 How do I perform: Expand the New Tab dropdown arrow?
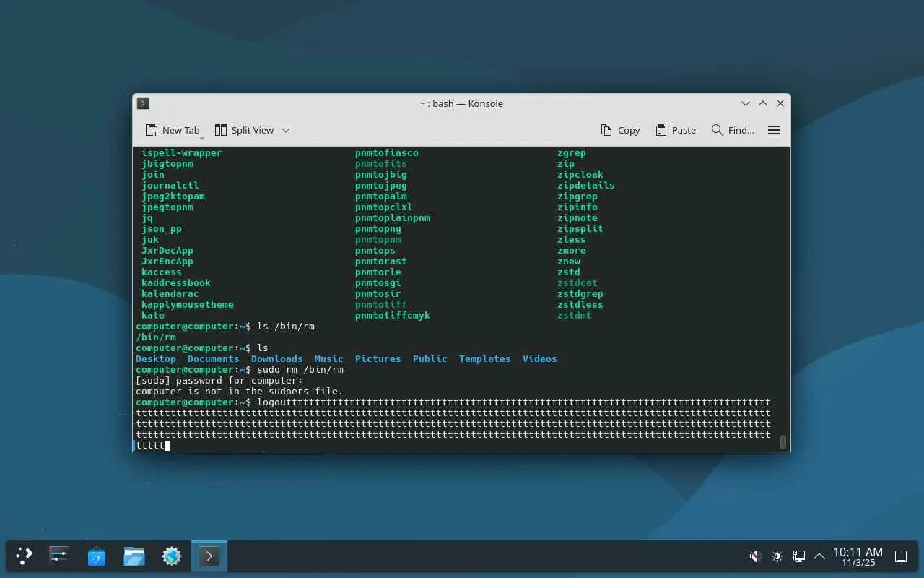201,137
